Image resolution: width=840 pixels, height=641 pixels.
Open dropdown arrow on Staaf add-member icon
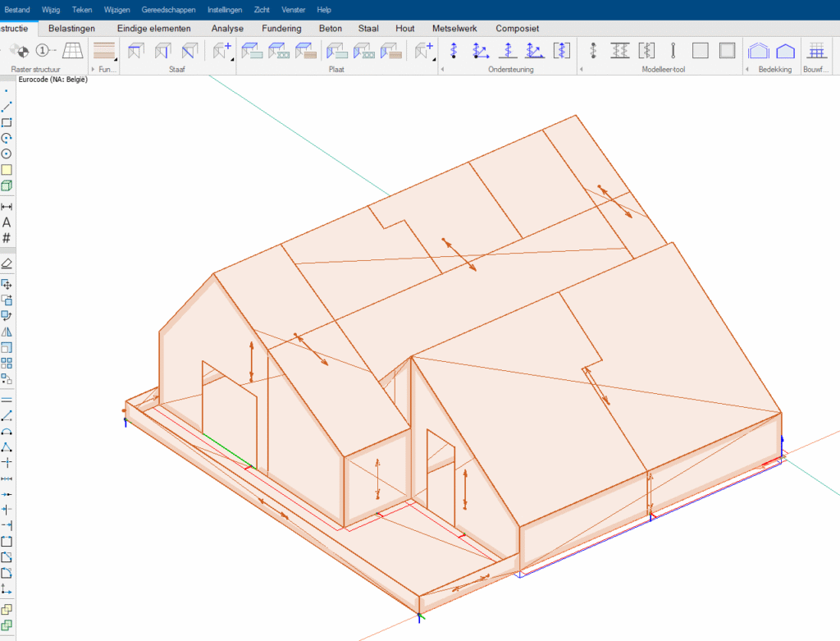click(232, 60)
